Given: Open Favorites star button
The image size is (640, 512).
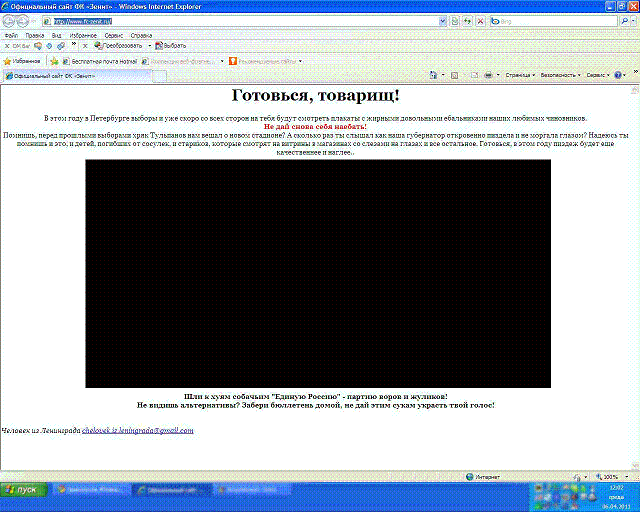Looking at the screenshot, I should tap(22, 60).
